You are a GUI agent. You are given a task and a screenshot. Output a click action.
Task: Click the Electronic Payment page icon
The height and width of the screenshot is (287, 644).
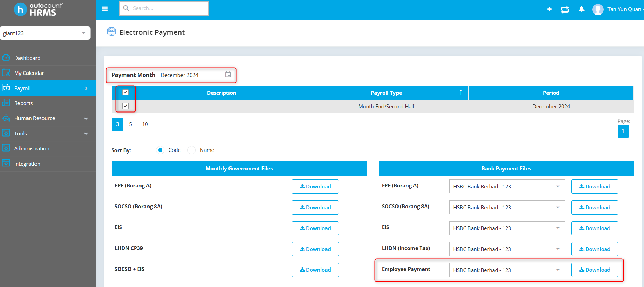coord(112,32)
